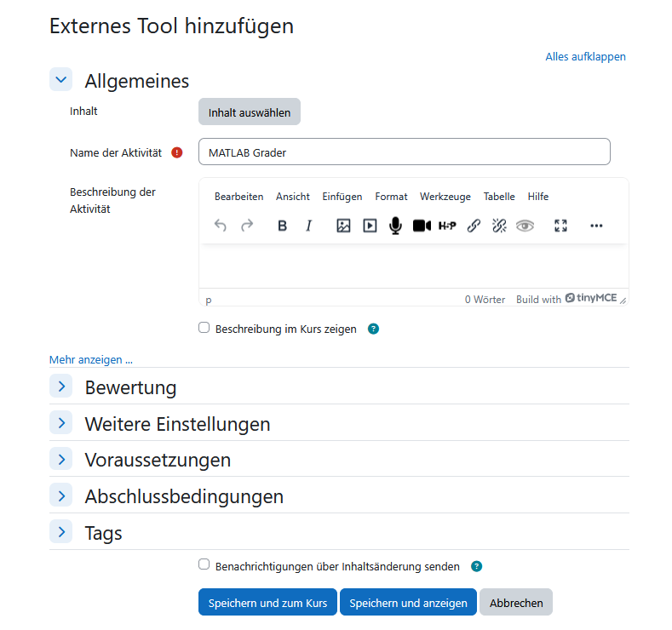Expand the Tags section
This screenshot has height=630, width=672.
tap(60, 532)
